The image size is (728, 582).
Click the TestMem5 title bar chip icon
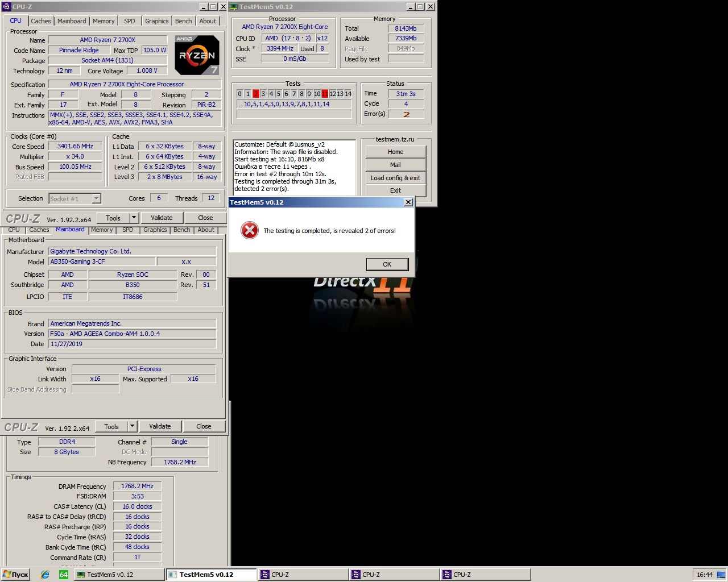pyautogui.click(x=234, y=7)
